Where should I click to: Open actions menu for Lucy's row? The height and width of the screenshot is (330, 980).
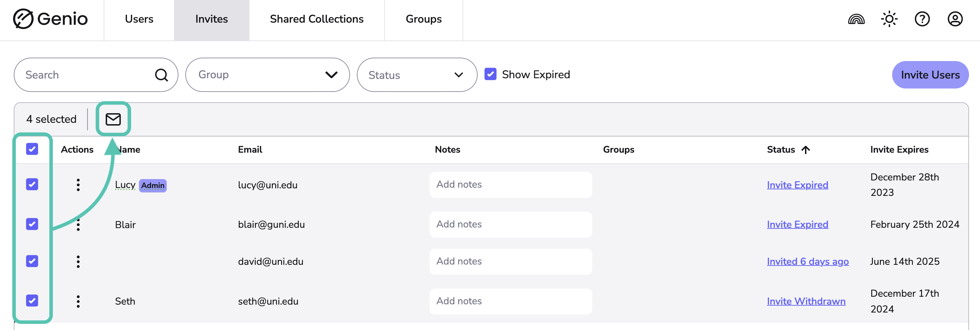[x=78, y=185]
